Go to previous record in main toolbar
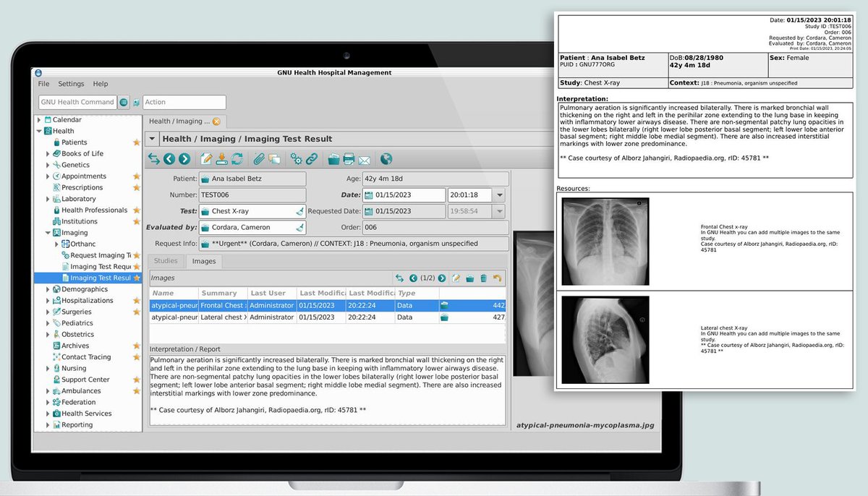Image resolution: width=868 pixels, height=496 pixels. 169,158
